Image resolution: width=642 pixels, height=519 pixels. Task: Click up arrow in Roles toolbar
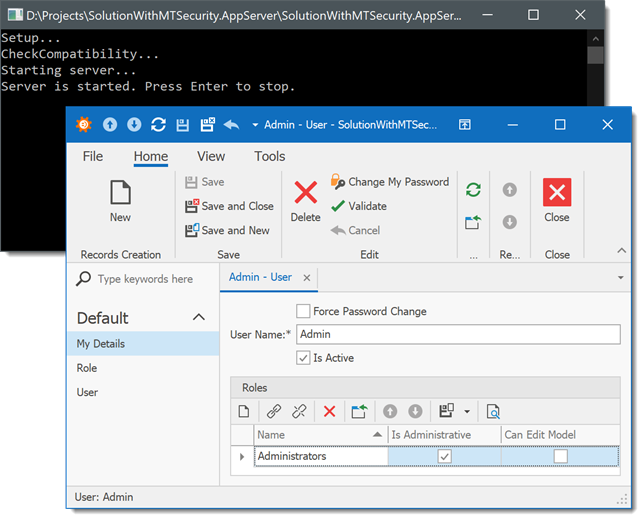tap(390, 411)
